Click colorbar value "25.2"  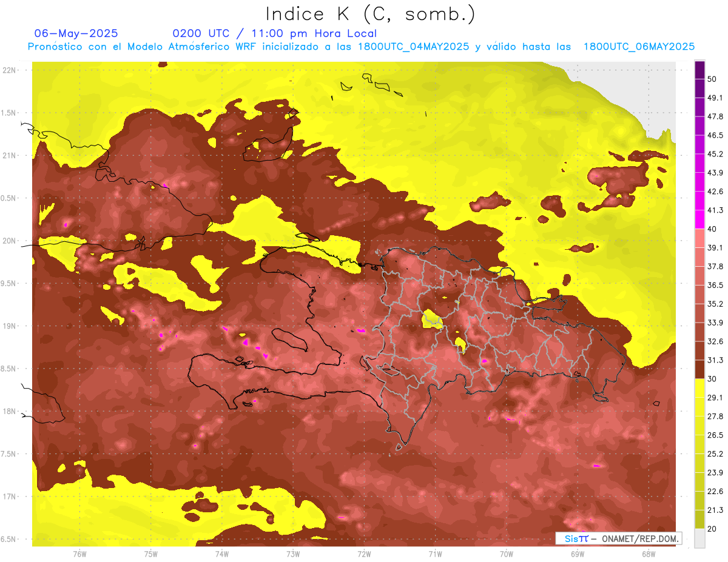[x=715, y=453]
